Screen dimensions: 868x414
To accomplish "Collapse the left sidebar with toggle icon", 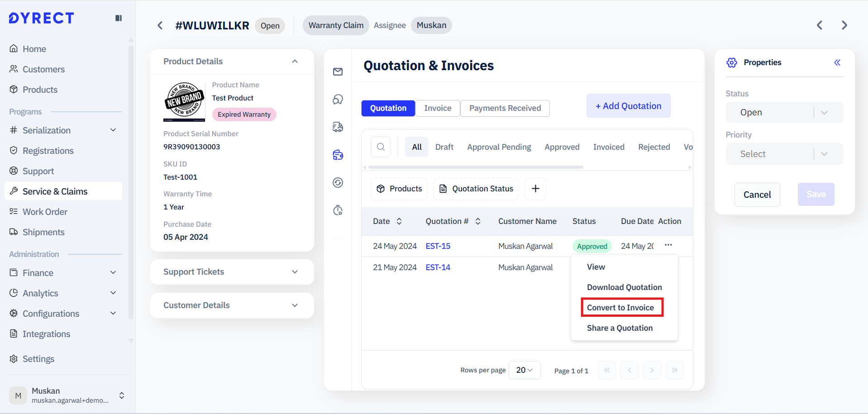I will pos(119,18).
